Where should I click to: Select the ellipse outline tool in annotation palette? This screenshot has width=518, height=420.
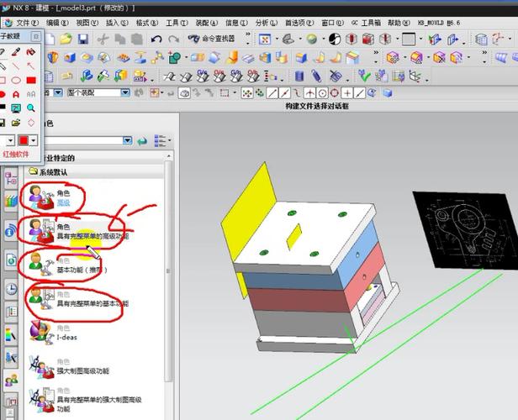tap(15, 80)
